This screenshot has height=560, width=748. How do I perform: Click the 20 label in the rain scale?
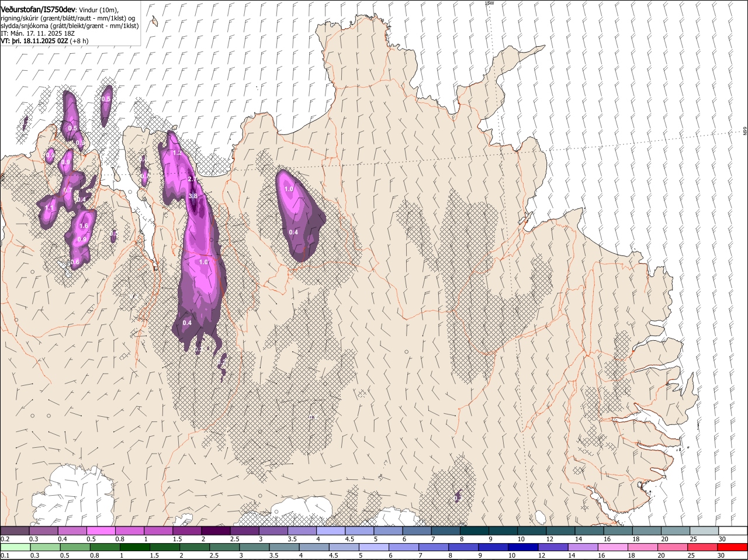tap(661, 555)
